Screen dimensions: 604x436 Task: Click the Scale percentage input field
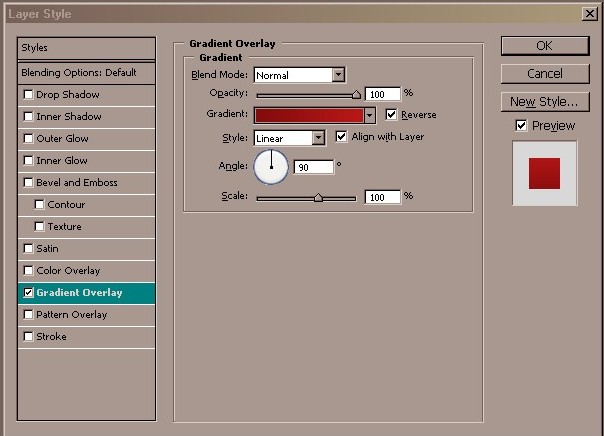point(382,197)
